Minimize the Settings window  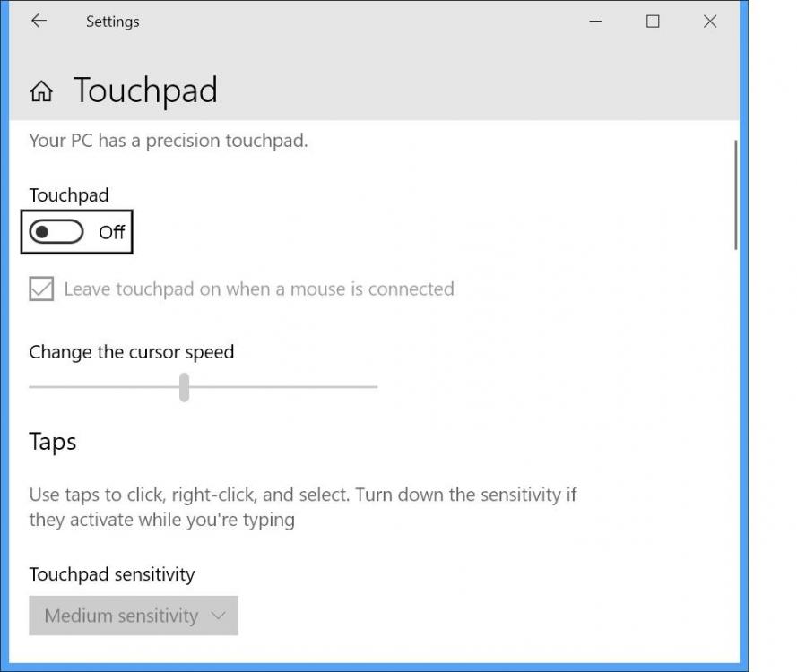(595, 22)
